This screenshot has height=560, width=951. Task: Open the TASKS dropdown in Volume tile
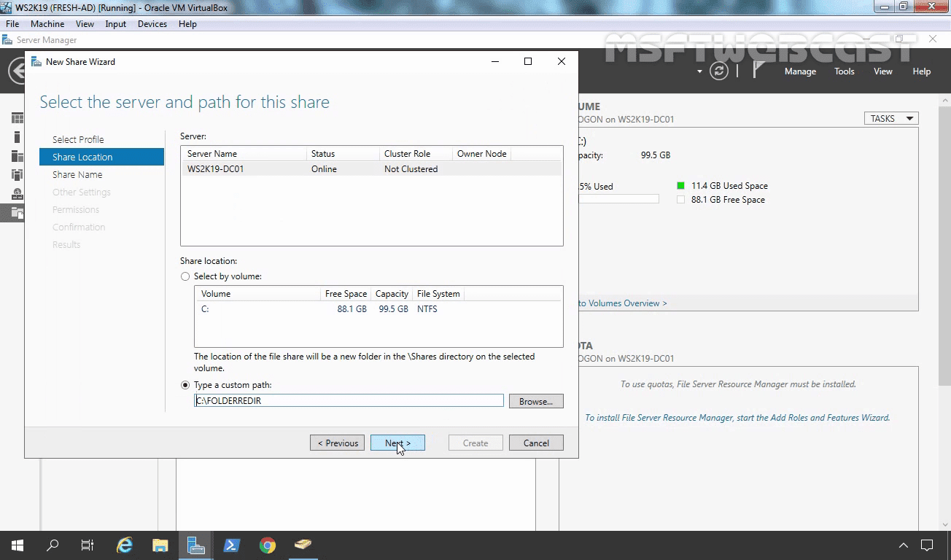(891, 119)
